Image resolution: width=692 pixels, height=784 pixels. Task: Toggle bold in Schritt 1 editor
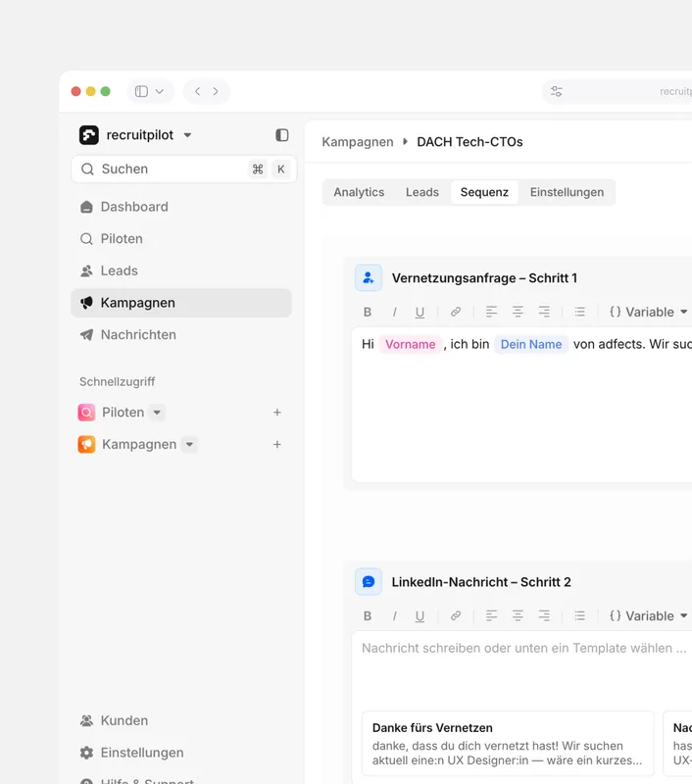pos(368,312)
